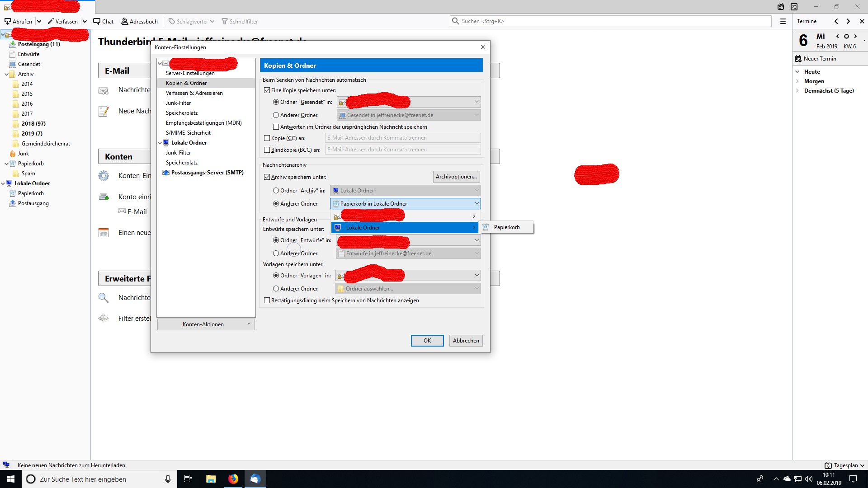Click the Kopie (CC) address field
868x488 pixels.
pos(402,138)
